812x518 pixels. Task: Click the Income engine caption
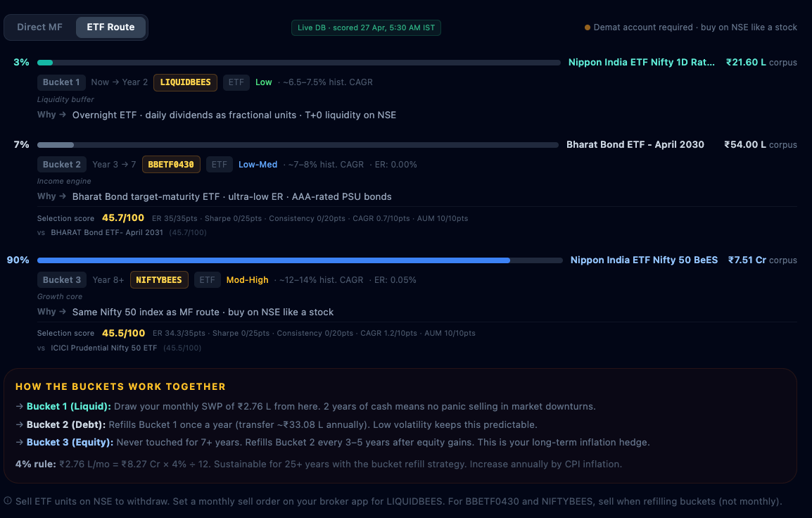(64, 182)
